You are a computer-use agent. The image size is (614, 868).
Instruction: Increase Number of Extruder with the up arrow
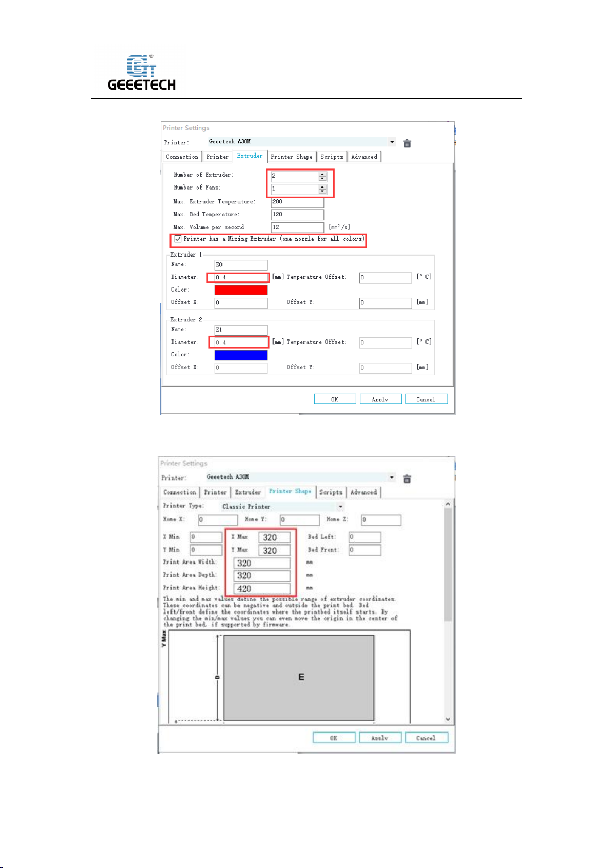pyautogui.click(x=322, y=174)
